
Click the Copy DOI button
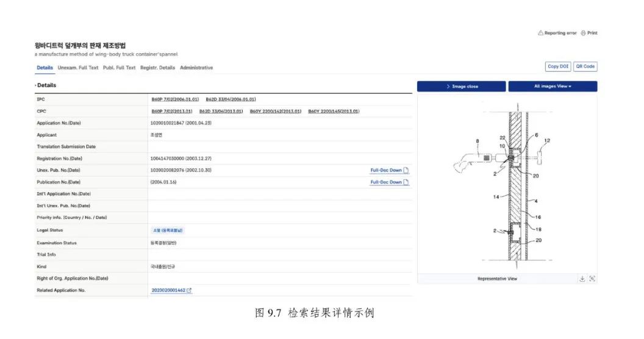pyautogui.click(x=558, y=66)
